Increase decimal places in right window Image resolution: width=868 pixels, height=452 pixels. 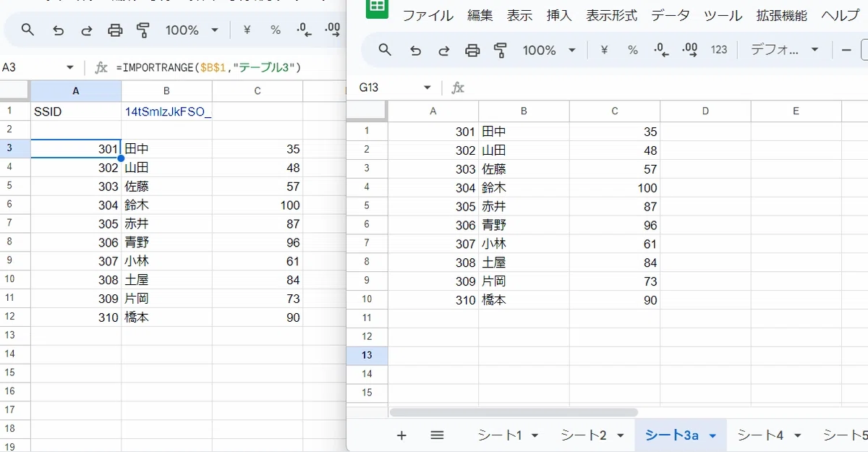[x=690, y=50]
